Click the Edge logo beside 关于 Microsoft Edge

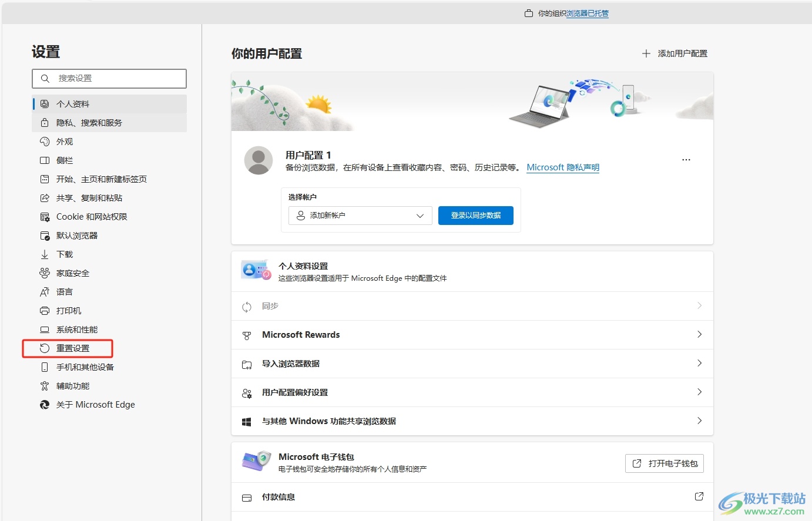[45, 405]
